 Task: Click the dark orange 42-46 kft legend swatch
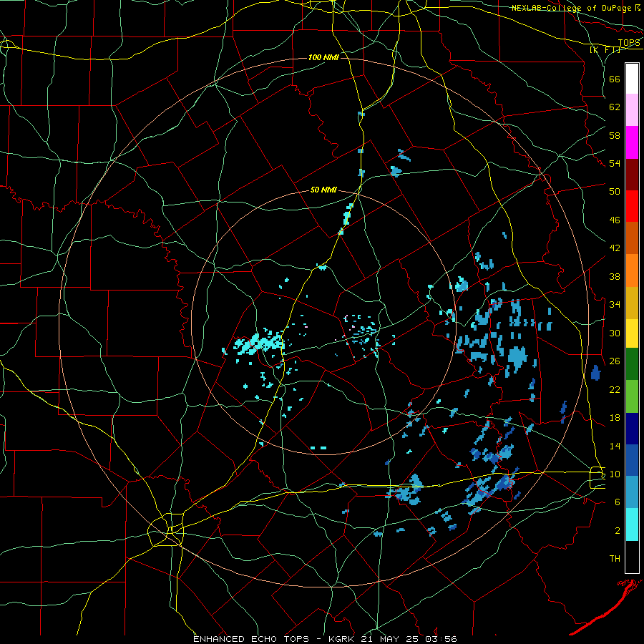pos(632,238)
